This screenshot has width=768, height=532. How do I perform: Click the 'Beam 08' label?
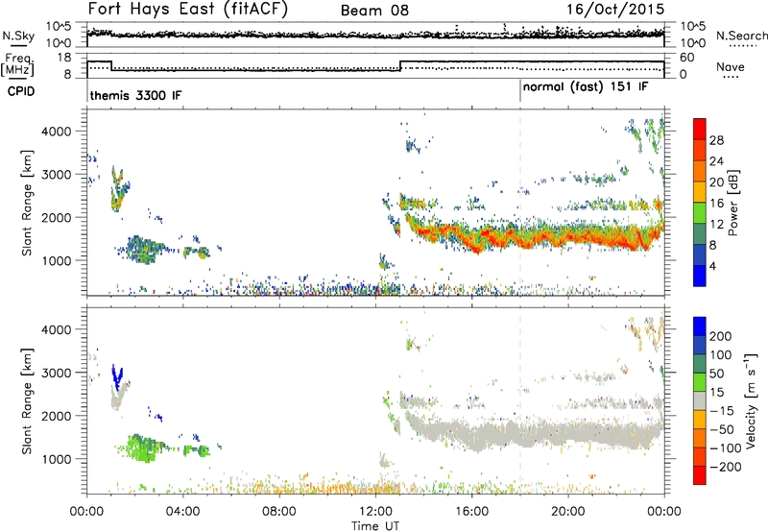click(x=374, y=11)
